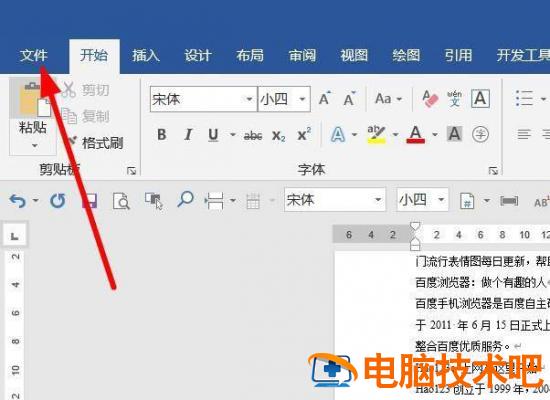Undo last action in quick toolbar

click(x=18, y=201)
